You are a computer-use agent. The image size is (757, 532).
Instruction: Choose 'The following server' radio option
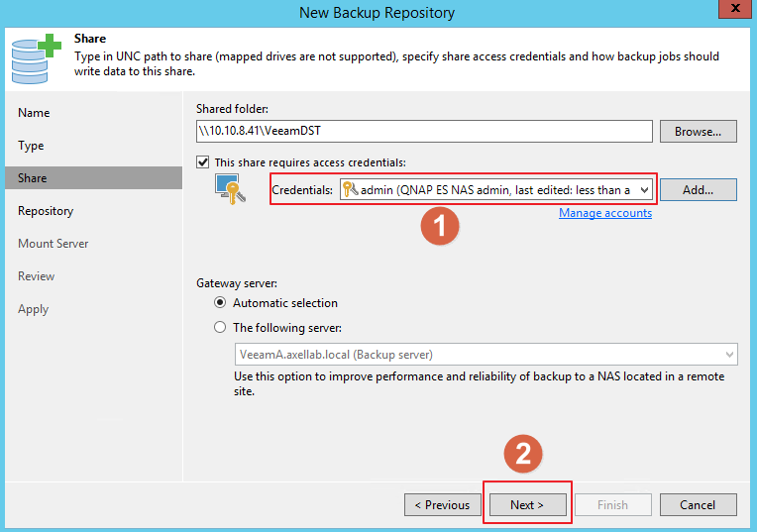pos(221,328)
